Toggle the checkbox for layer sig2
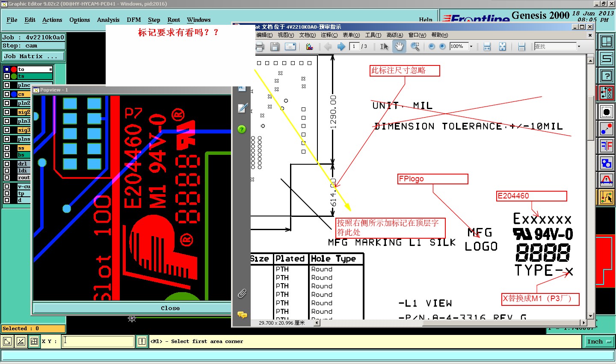This screenshot has height=364, width=616. pos(7,112)
